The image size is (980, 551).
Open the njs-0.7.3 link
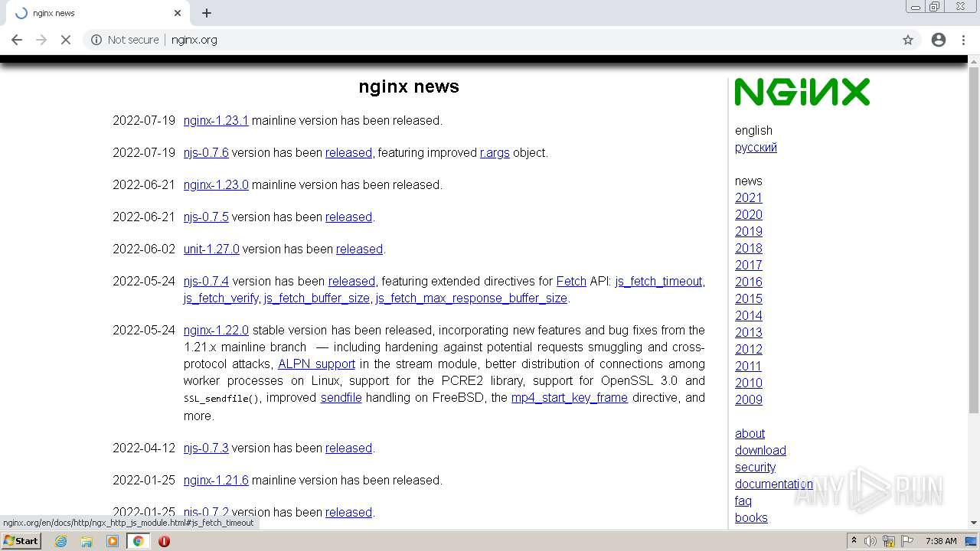click(206, 448)
